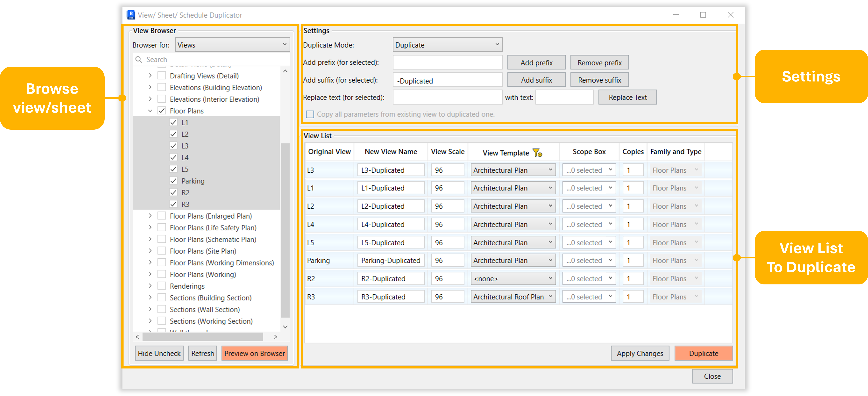This screenshot has width=868, height=396.
Task: Check the Renderings checkbox
Action: [162, 286]
